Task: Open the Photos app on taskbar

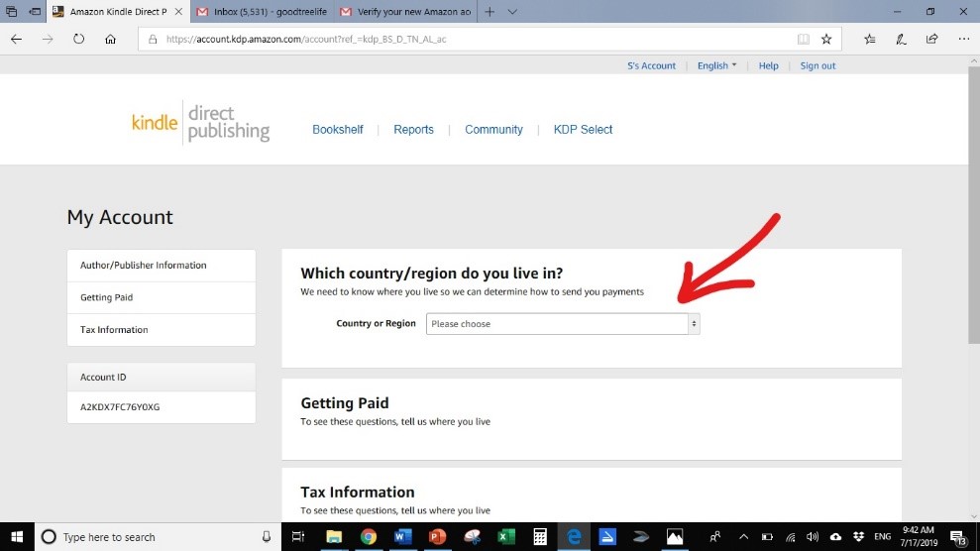Action: [675, 537]
